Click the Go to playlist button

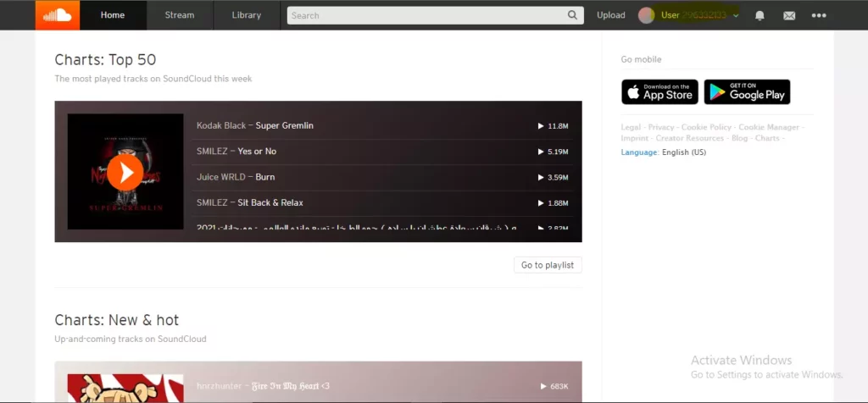[548, 265]
